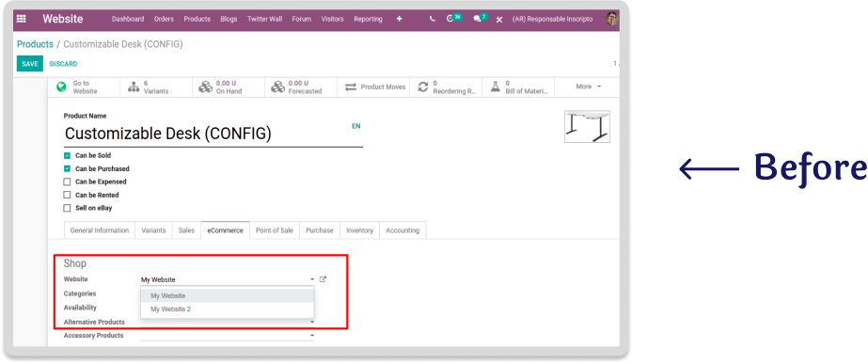Viewport: 868px width, 364px height.
Task: Open the conversations chat bubble icon
Action: 477,19
